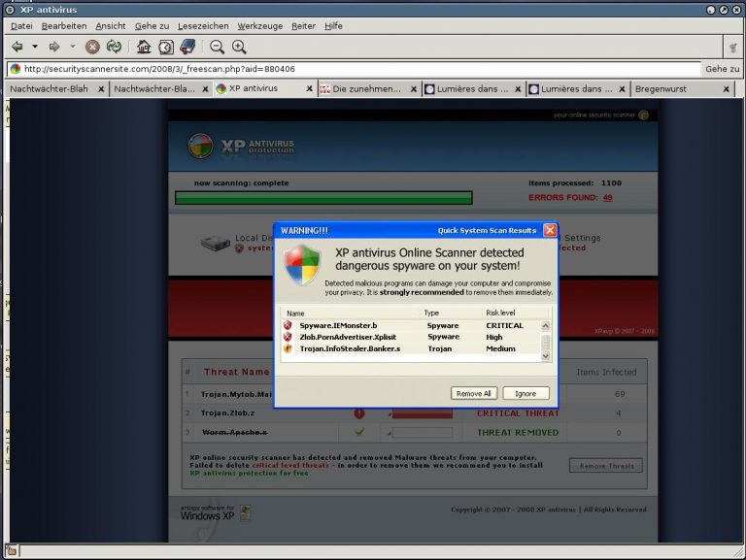Open the Forward history dropdown arrow
This screenshot has width=746, height=560.
click(72, 47)
